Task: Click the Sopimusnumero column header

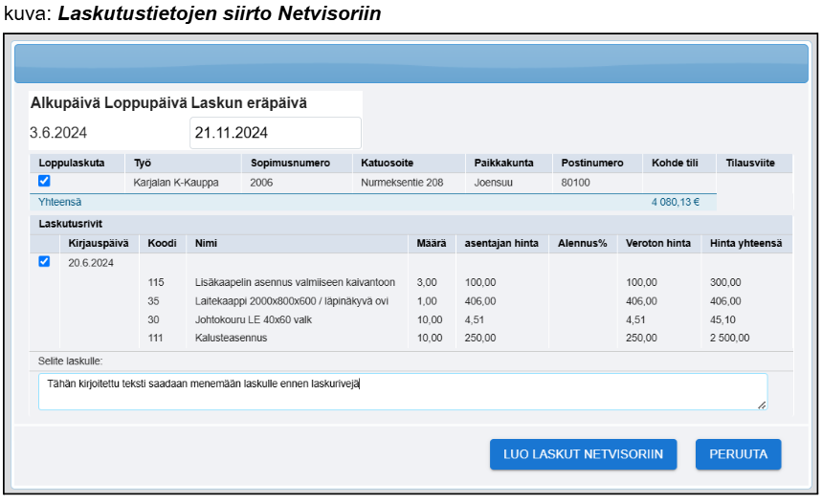Action: (283, 164)
